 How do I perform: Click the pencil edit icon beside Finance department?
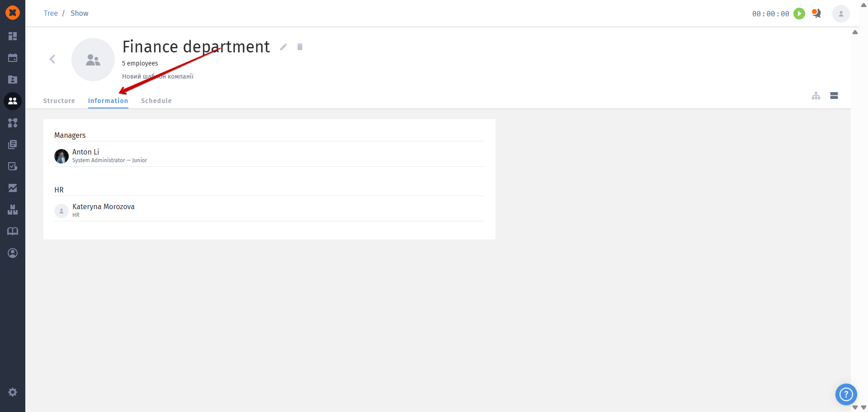(283, 47)
